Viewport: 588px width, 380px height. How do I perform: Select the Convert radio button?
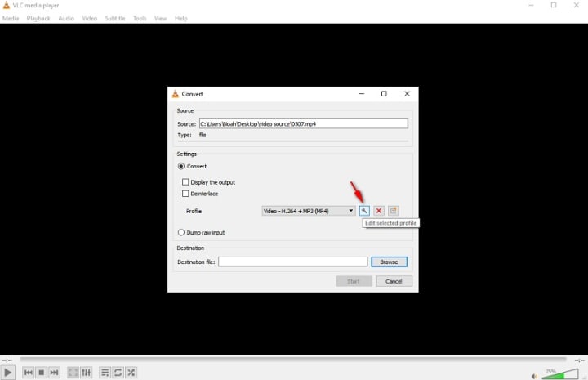tap(181, 166)
